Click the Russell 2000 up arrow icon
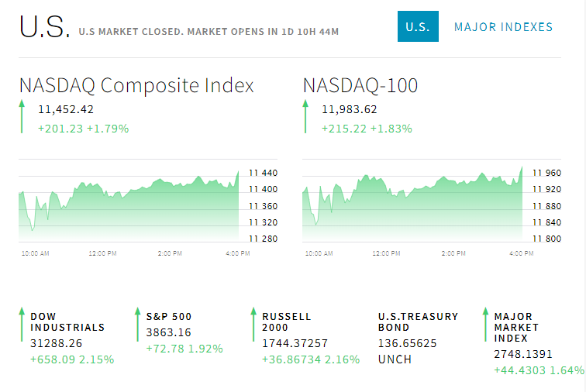586x392 pixels. point(253,325)
